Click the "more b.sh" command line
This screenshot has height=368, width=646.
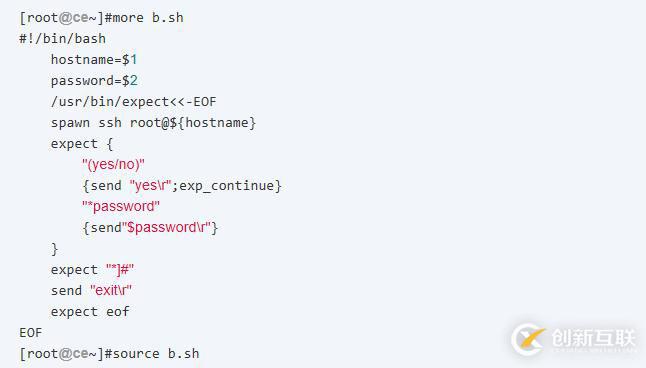click(x=101, y=18)
